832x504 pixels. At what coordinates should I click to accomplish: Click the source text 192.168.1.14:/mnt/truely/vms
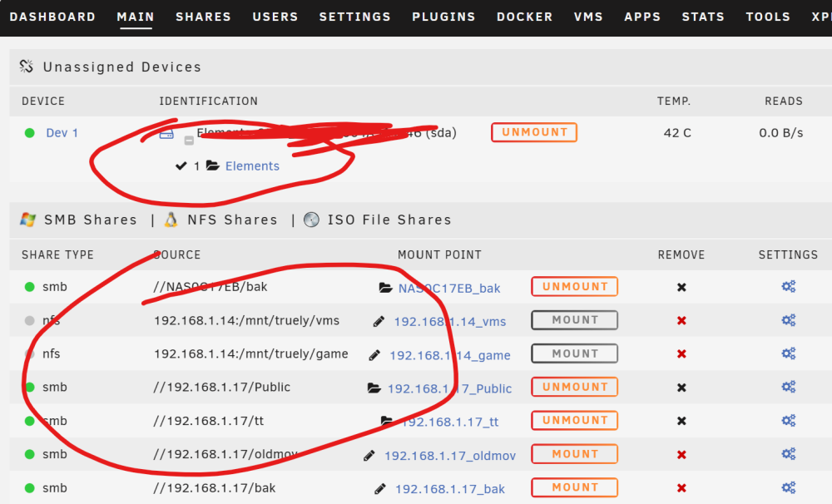point(247,320)
